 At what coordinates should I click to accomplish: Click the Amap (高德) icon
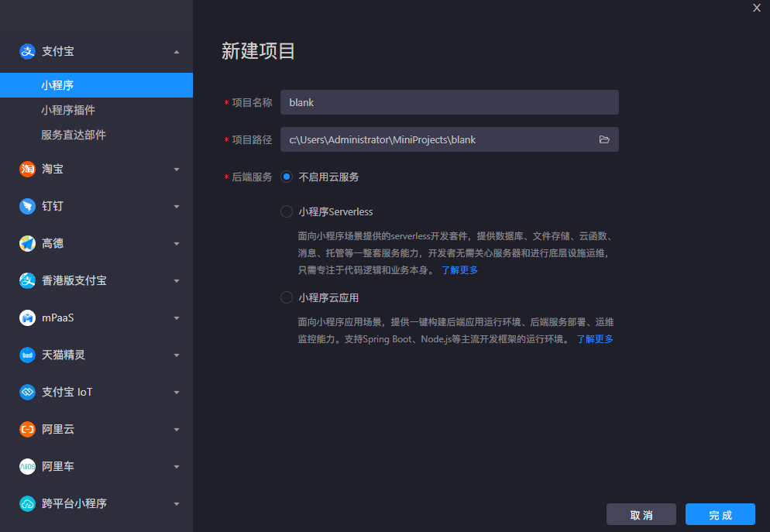pyautogui.click(x=28, y=243)
